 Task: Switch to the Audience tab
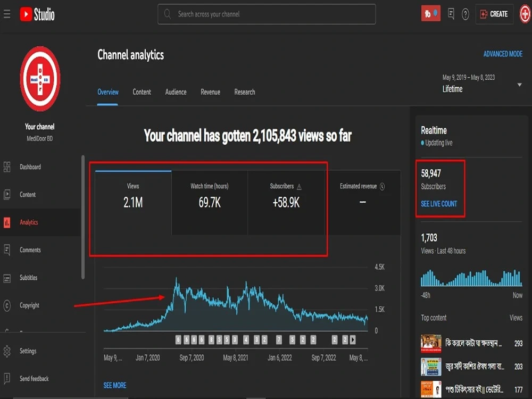click(x=176, y=92)
